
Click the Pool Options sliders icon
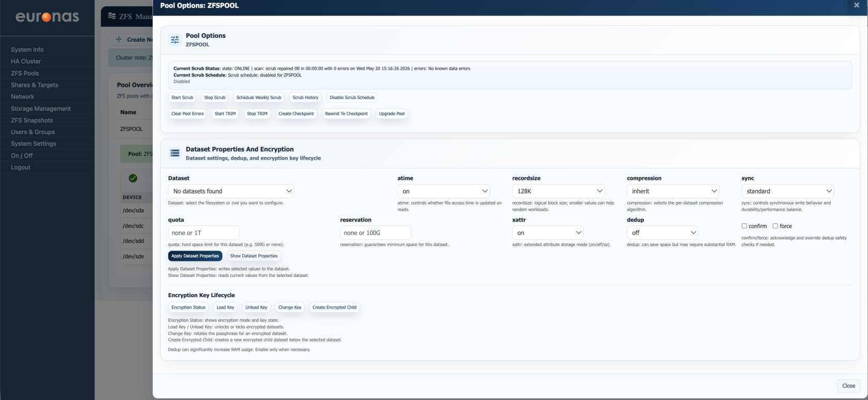175,40
